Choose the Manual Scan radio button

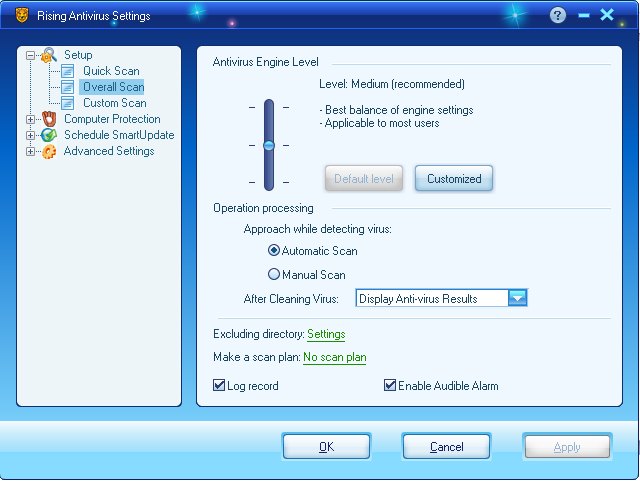click(273, 274)
